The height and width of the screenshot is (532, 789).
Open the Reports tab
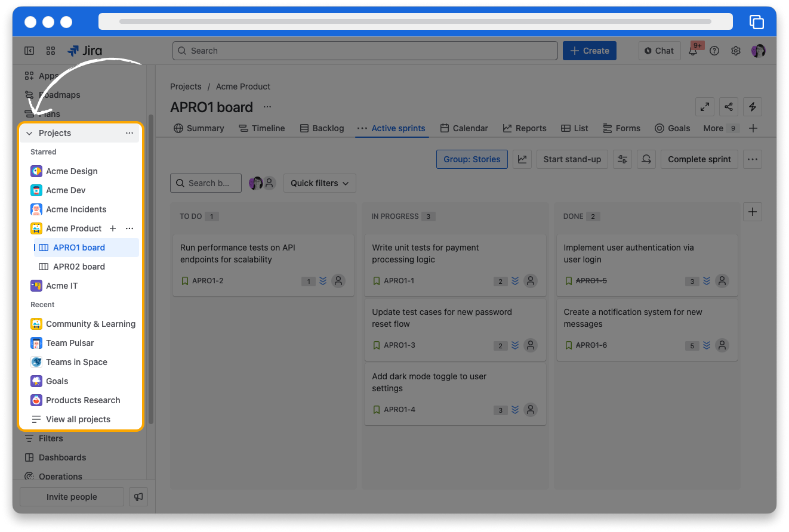coord(525,128)
